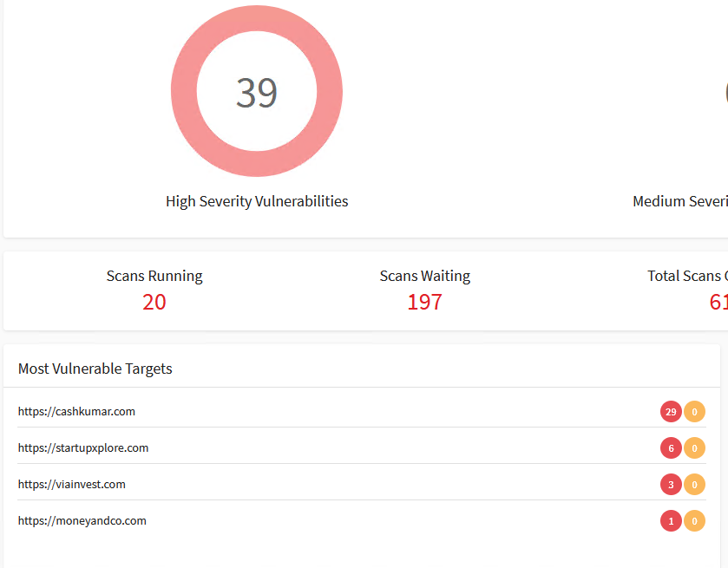Click the Most Vulnerable Targets panel header
The image size is (728, 568).
pyautogui.click(x=362, y=369)
